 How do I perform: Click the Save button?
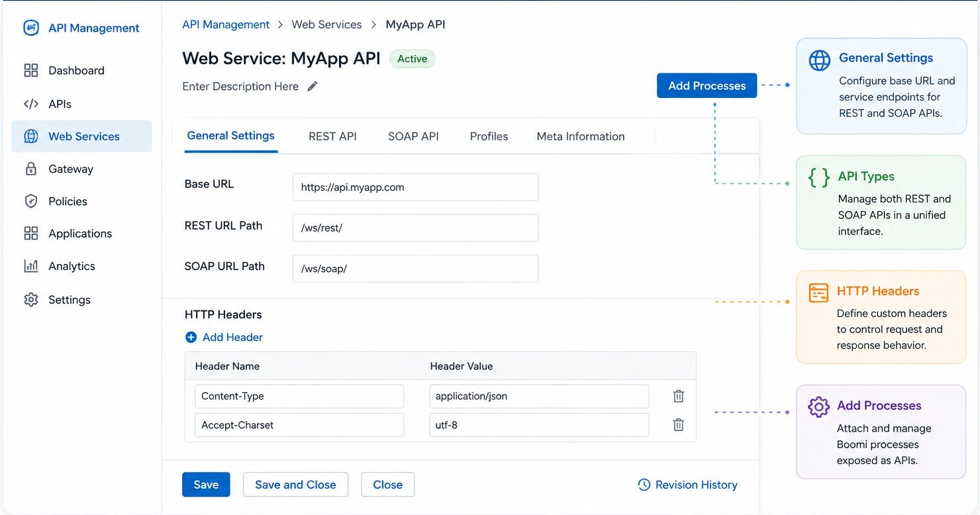(x=206, y=485)
